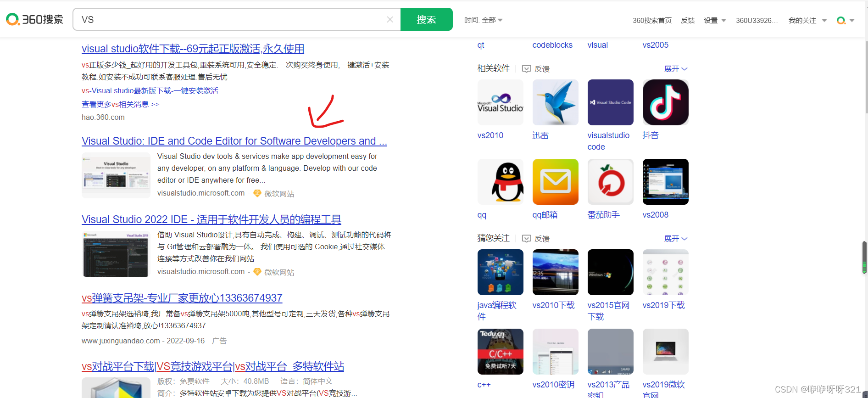
Task: Open Visual Studio 2022 IDE result title
Action: point(211,219)
